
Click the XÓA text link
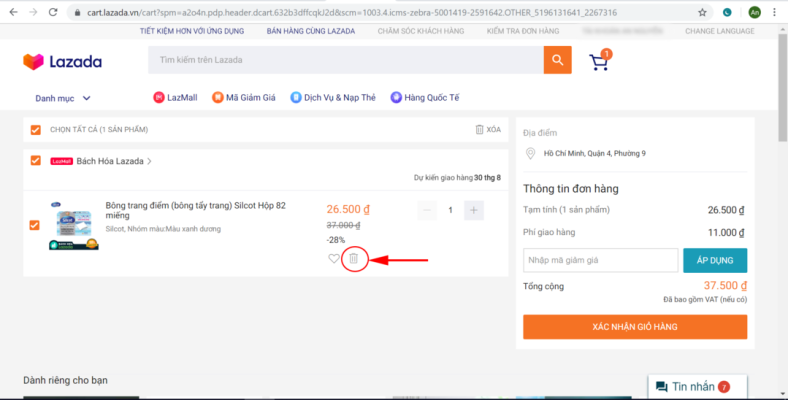pyautogui.click(x=494, y=130)
